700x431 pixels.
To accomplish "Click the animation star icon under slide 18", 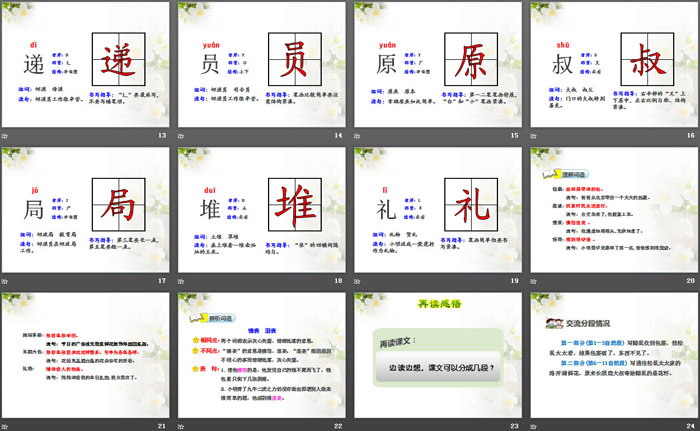I will point(181,281).
